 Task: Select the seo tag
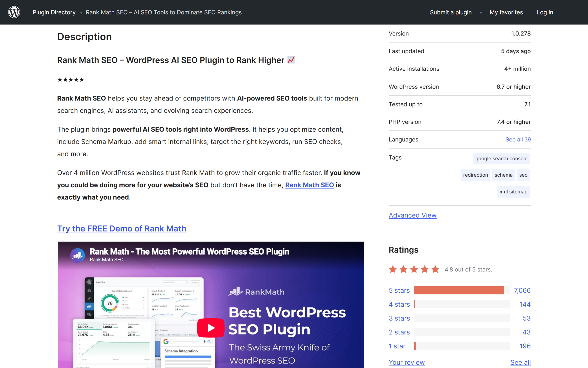[523, 175]
